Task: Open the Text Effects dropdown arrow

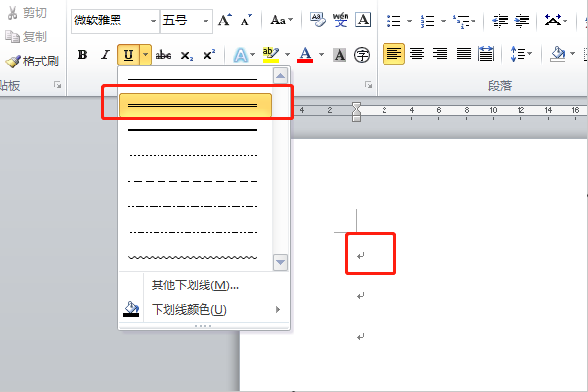Action: (253, 55)
